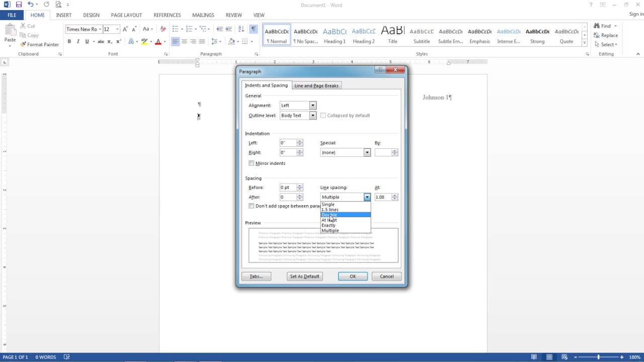
Task: Select Exactly line spacing option
Action: [346, 225]
